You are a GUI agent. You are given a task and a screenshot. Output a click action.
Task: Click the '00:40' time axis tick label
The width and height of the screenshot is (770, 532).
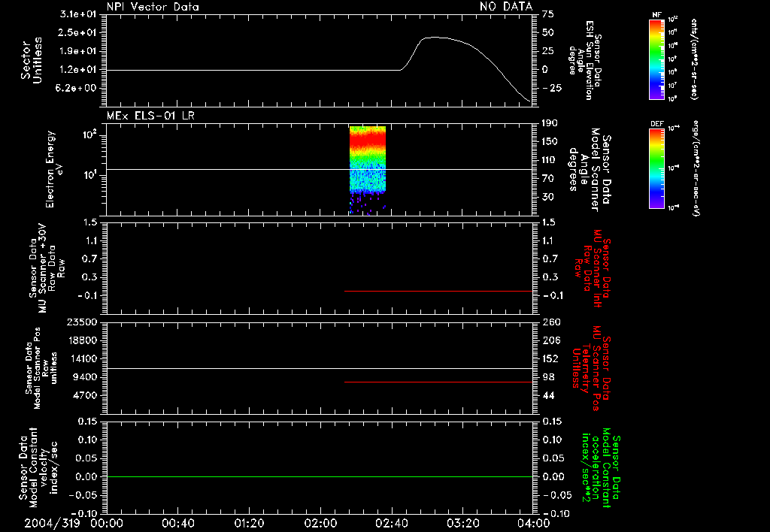pyautogui.click(x=177, y=523)
